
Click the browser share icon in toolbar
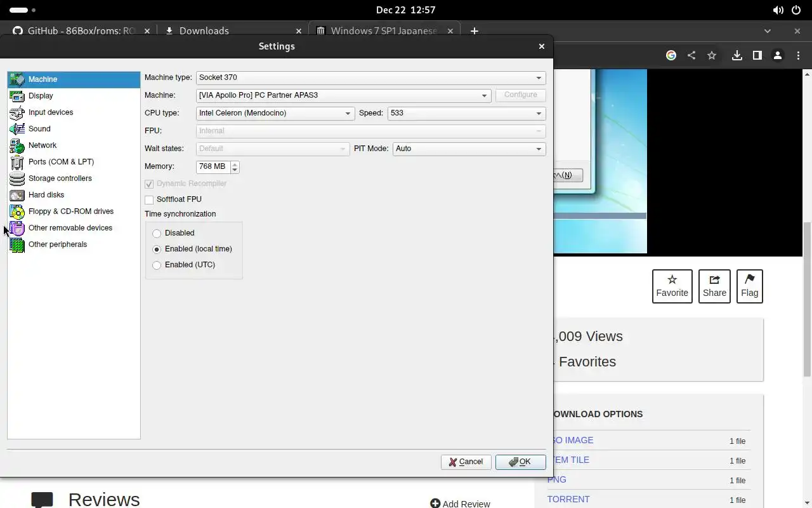(691, 55)
